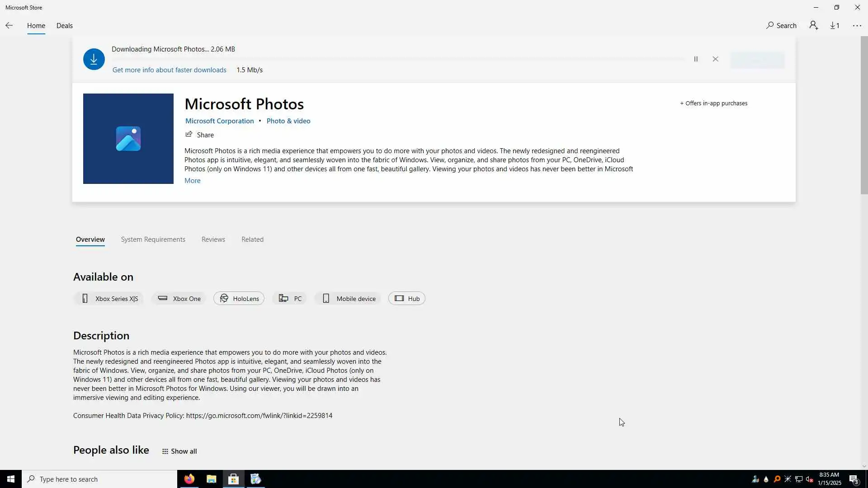868x488 pixels.
Task: Open Downloads and updates icon
Action: coord(835,26)
